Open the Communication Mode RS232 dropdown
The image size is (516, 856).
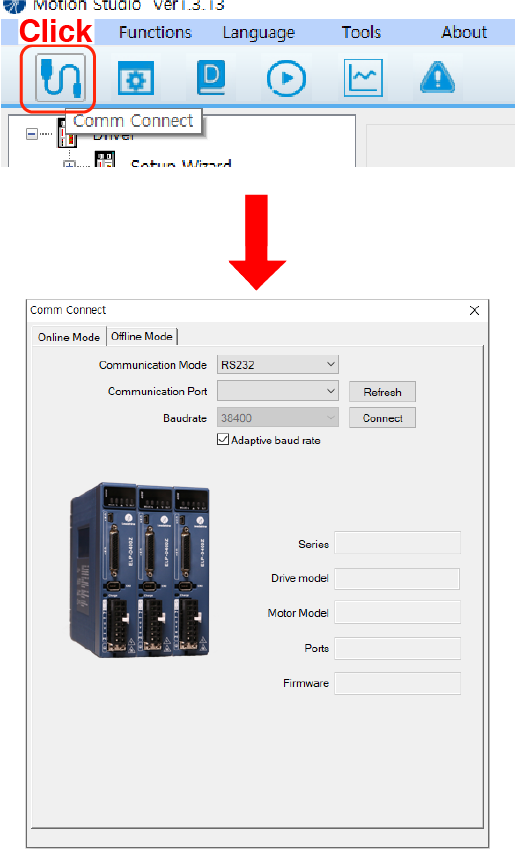click(278, 365)
